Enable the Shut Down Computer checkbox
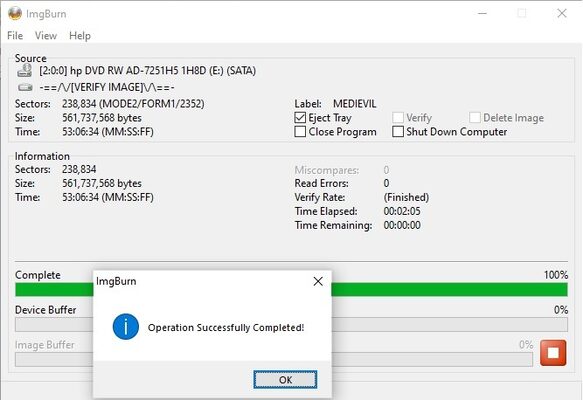583x400 pixels. point(398,132)
